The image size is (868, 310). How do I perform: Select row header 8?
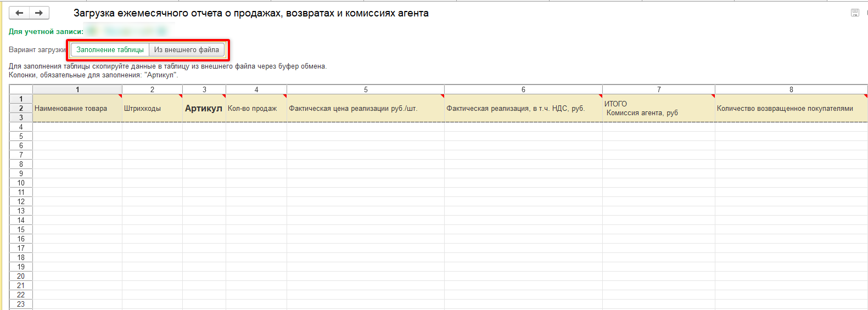(21, 164)
